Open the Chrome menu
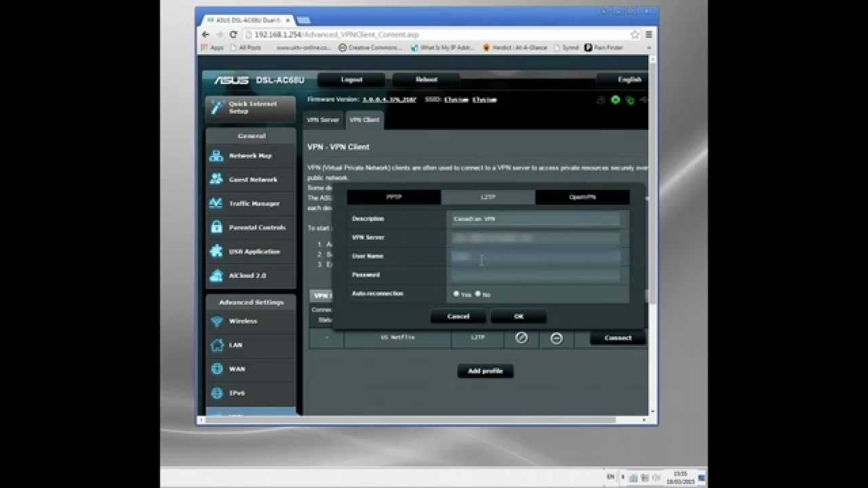 (x=649, y=35)
